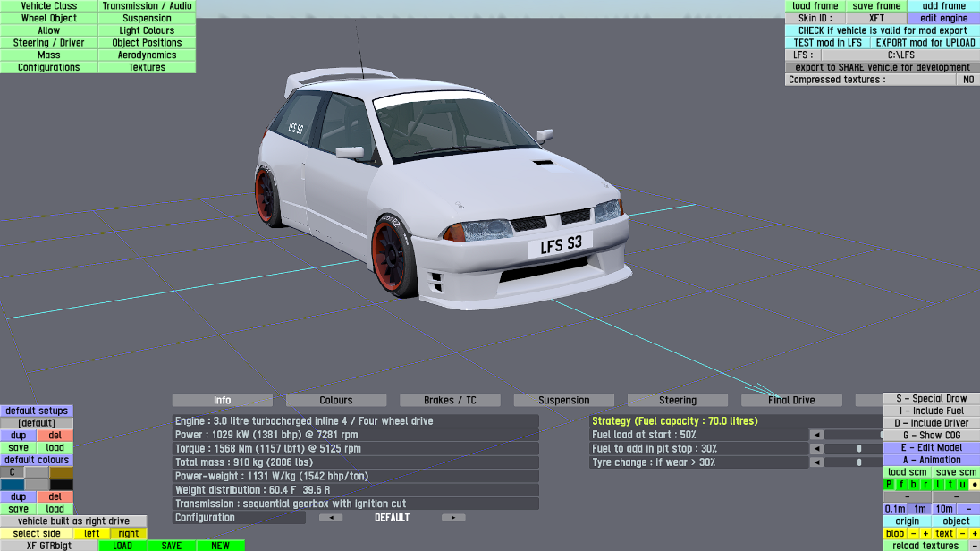Open Configurations menu
This screenshot has width=980, height=551.
click(x=49, y=67)
